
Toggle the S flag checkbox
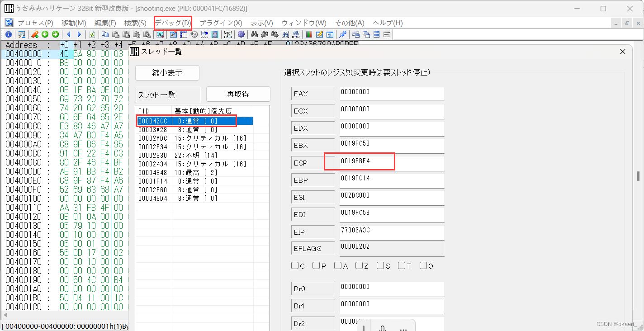click(380, 265)
